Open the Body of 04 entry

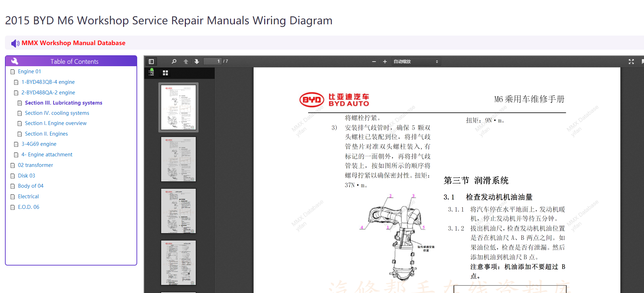pos(31,186)
